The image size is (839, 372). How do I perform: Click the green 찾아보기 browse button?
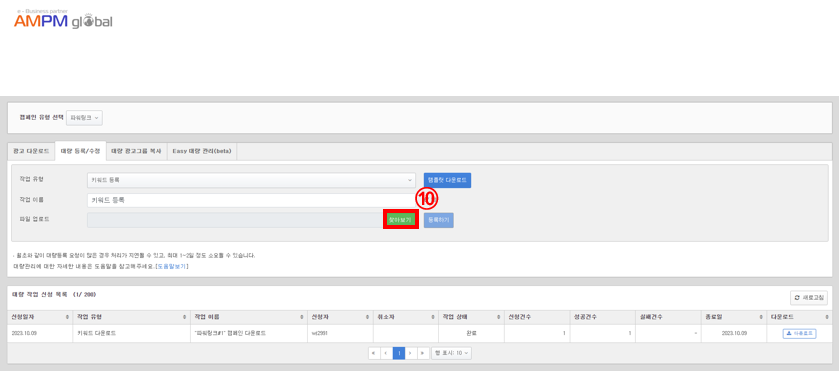[x=400, y=220]
